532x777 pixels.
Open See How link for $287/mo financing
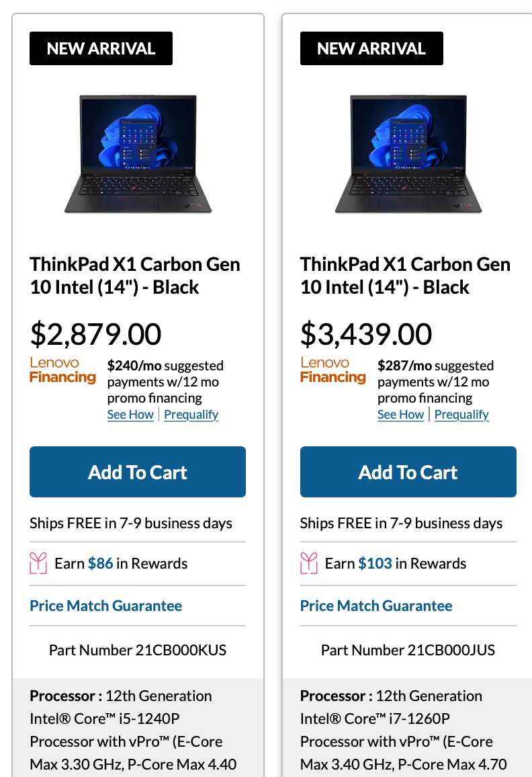400,415
